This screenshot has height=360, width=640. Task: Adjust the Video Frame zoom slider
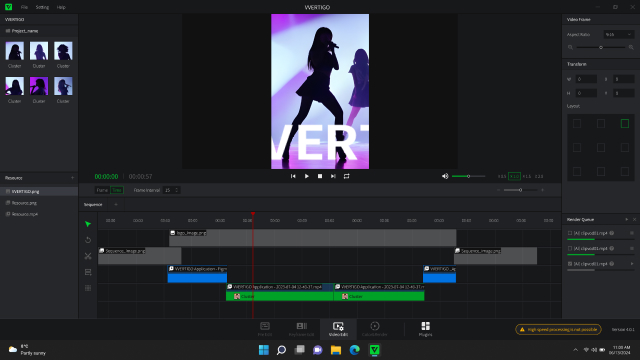pyautogui.click(x=601, y=47)
